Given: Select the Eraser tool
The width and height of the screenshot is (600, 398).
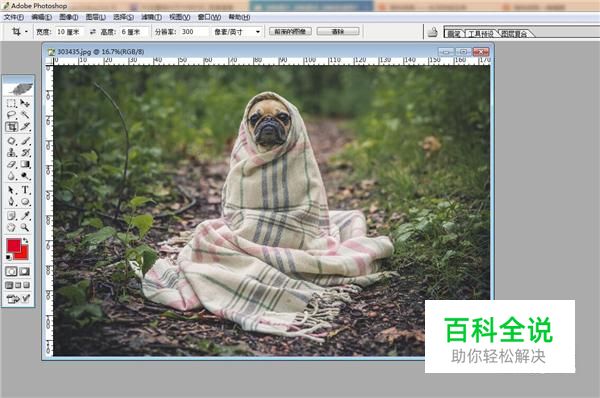Looking at the screenshot, I should (11, 165).
